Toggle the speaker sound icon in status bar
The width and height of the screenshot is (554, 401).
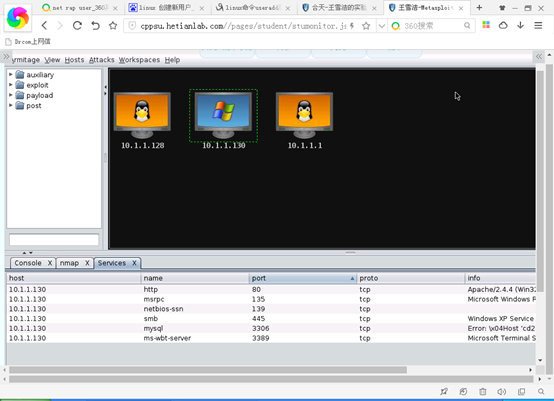[x=502, y=391]
